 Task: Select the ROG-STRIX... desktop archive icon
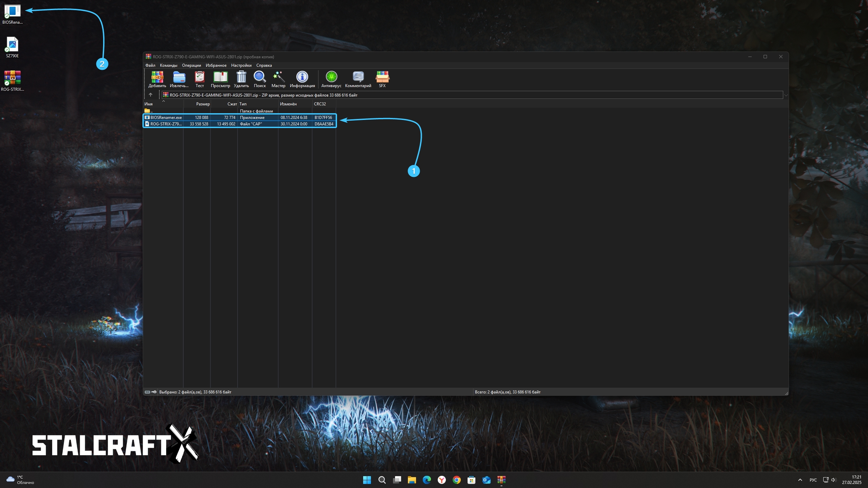pyautogui.click(x=13, y=81)
